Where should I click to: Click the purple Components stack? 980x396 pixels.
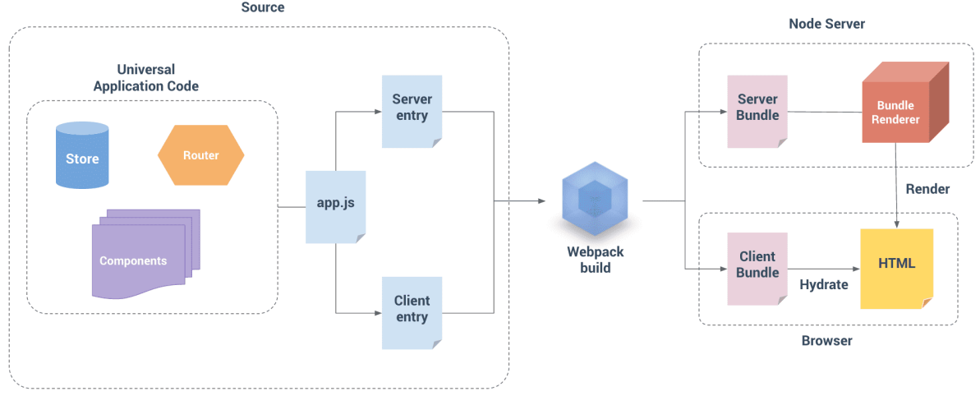[x=146, y=253]
